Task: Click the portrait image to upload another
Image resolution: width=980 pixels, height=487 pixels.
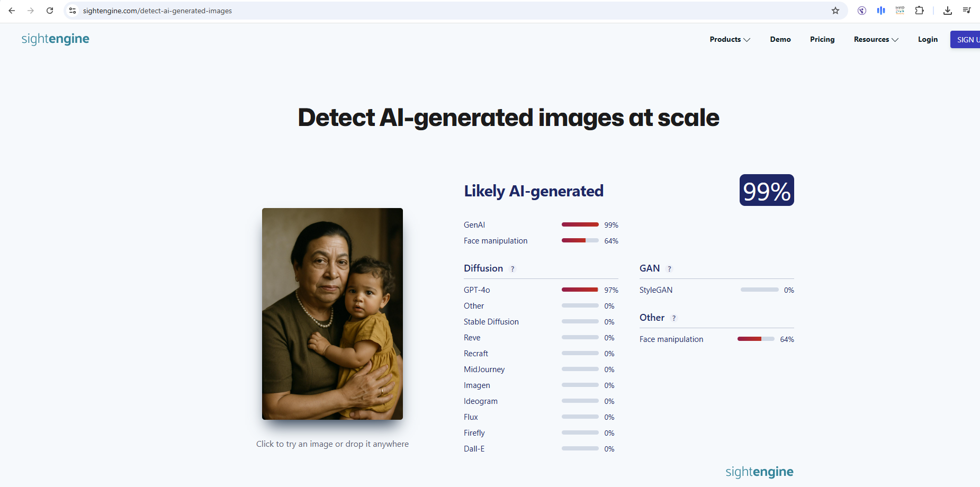Action: tap(332, 314)
